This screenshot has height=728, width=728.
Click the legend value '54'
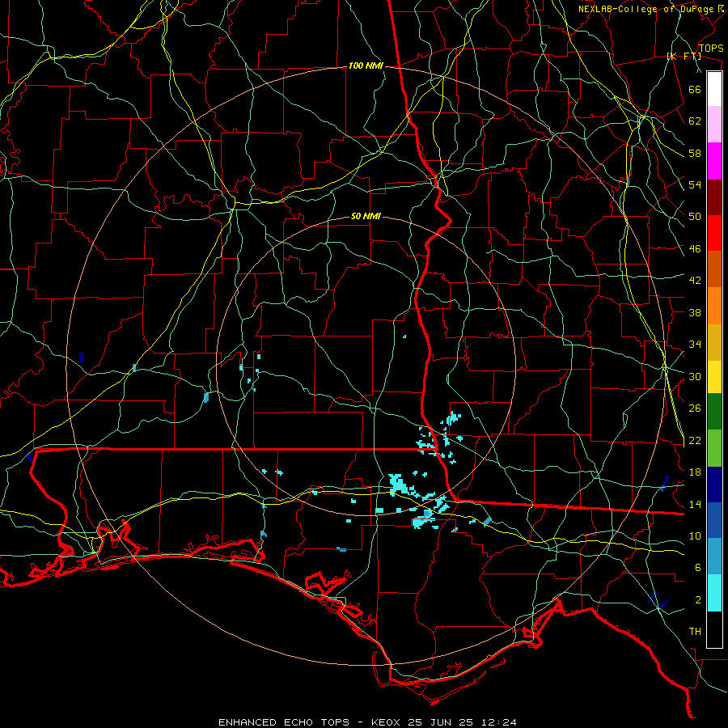695,184
